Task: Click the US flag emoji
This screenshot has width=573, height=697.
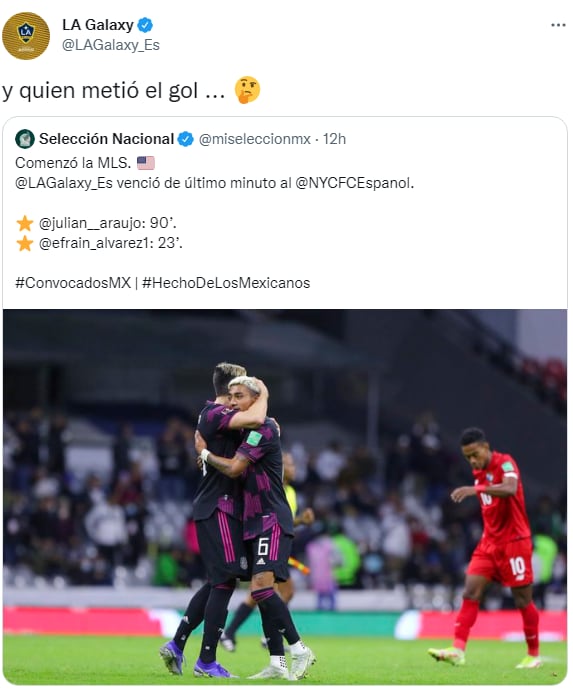Action: pyautogui.click(x=146, y=163)
